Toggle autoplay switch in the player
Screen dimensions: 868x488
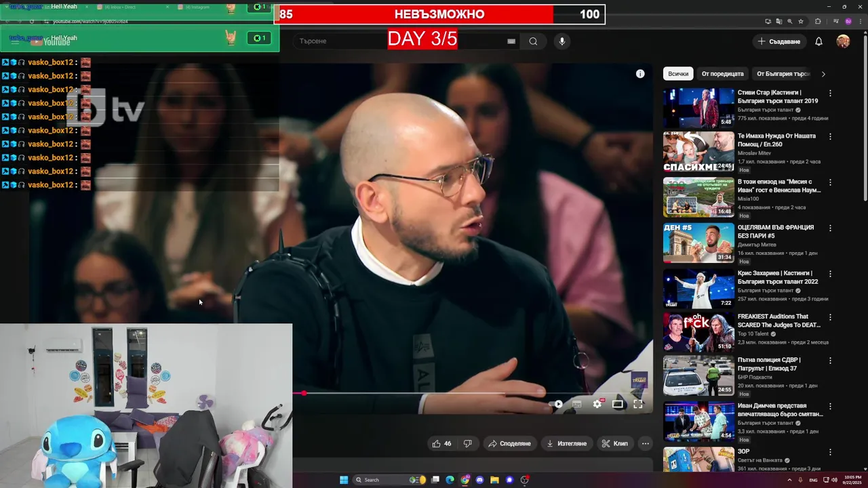pos(556,404)
